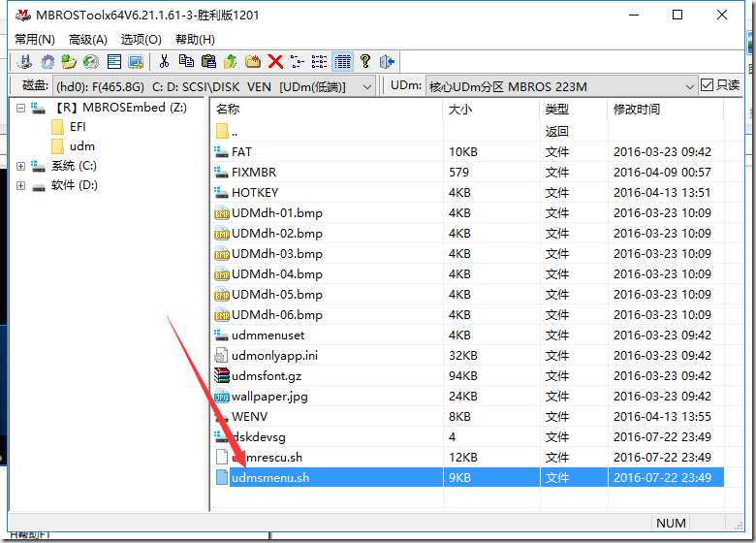
Task: Click the window resize grip corner
Action: pos(738,526)
